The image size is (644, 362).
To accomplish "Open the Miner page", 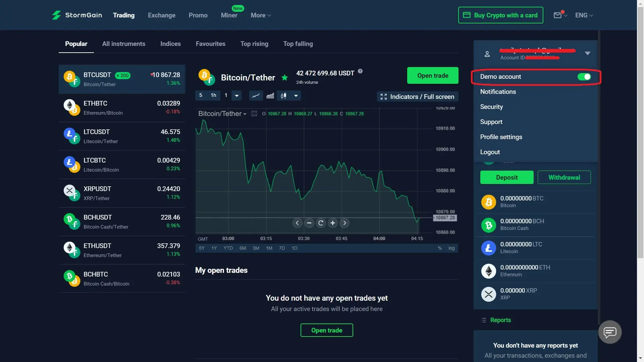I will coord(229,15).
